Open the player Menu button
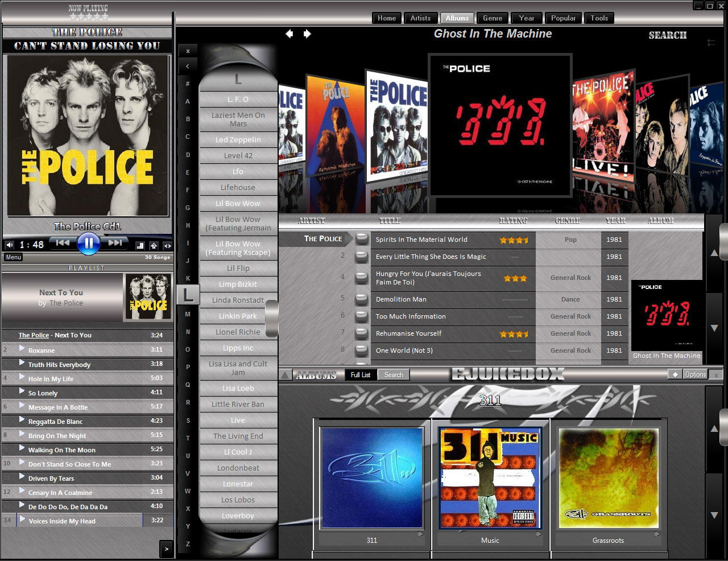This screenshot has height=561, width=728. point(14,257)
